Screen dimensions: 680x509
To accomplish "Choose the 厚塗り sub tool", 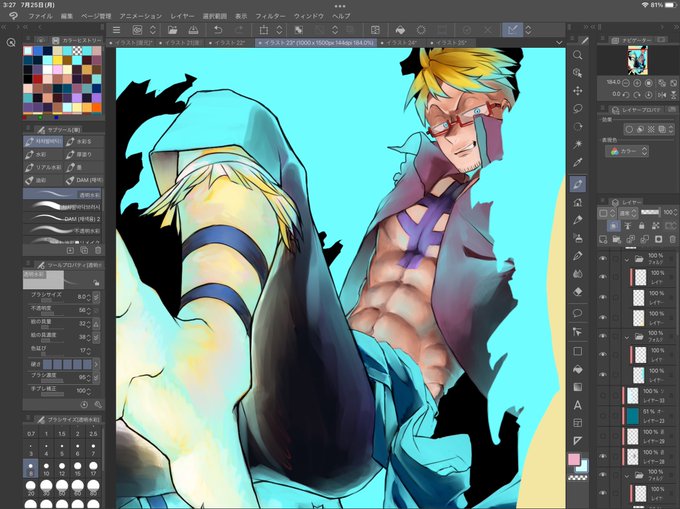I will [x=85, y=154].
